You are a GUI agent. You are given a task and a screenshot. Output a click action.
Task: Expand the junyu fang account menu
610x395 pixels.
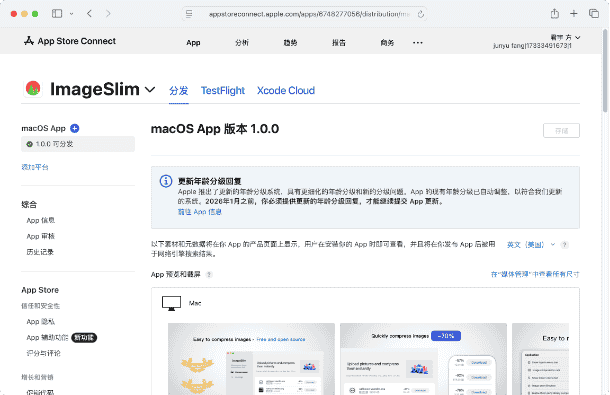[x=537, y=41]
